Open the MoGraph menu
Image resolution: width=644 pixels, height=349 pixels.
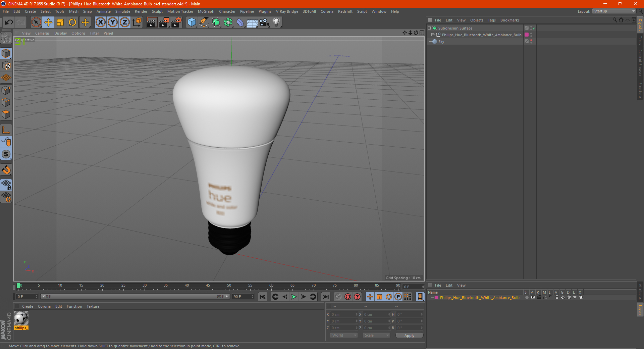[206, 11]
